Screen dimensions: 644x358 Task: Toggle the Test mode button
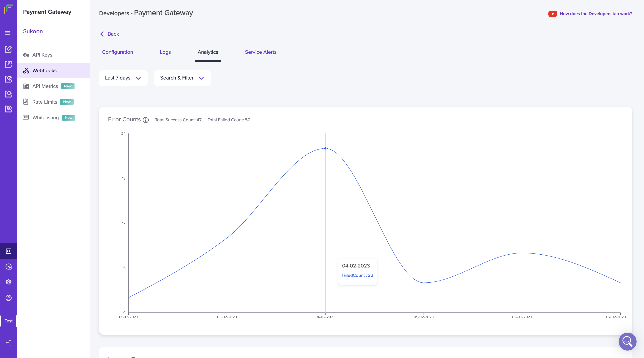9,321
